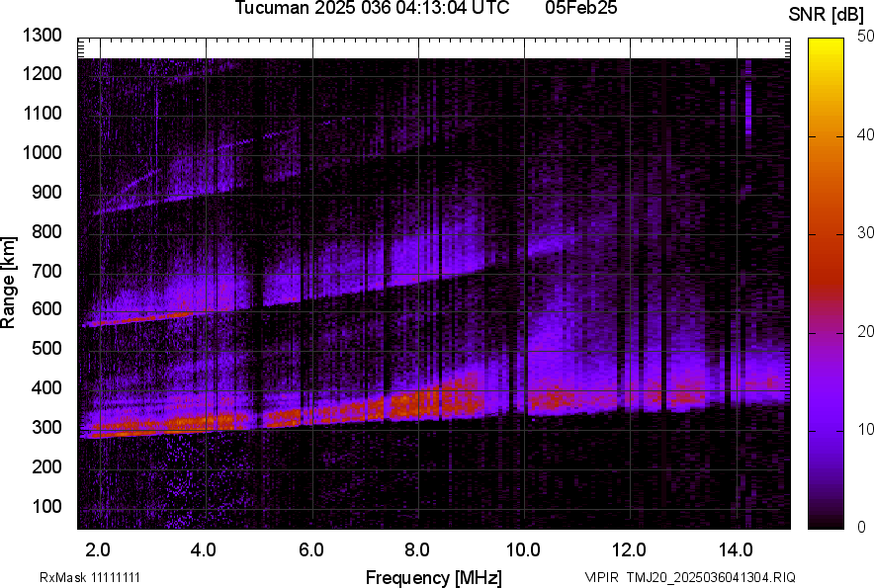
Task: Click the VIPIR RIQ filename text
Action: click(690, 577)
